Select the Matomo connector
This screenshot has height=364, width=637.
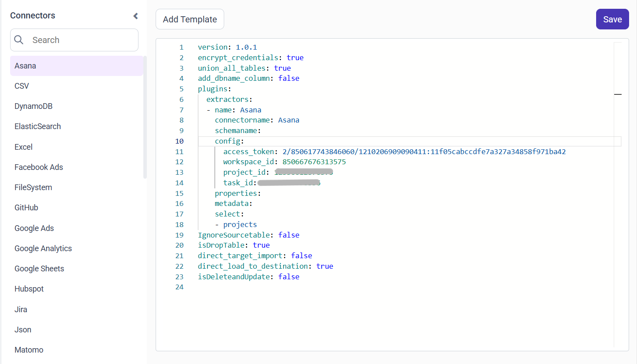29,350
